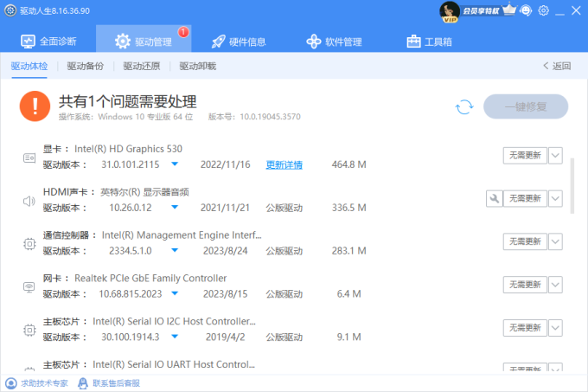Click the 464.8 M size value
This screenshot has width=588, height=392.
pyautogui.click(x=348, y=164)
